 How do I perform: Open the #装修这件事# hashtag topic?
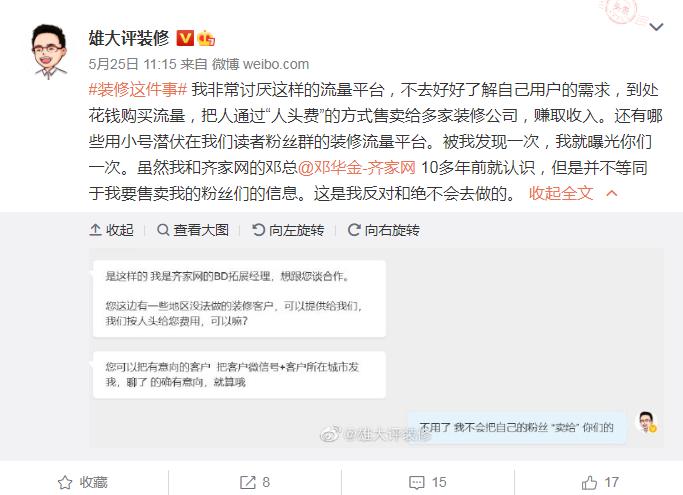(138, 90)
